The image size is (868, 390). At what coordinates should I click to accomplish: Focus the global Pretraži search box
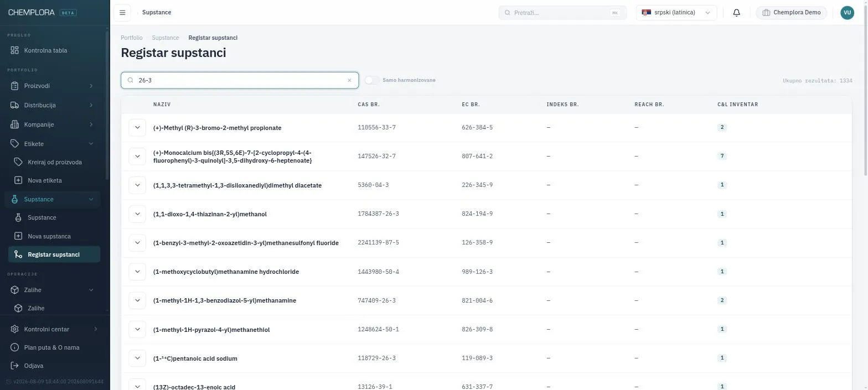[x=562, y=13]
